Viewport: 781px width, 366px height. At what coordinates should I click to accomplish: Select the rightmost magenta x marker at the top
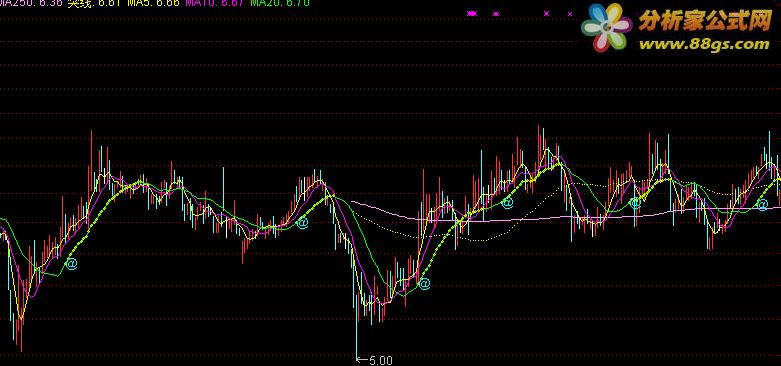[570, 14]
